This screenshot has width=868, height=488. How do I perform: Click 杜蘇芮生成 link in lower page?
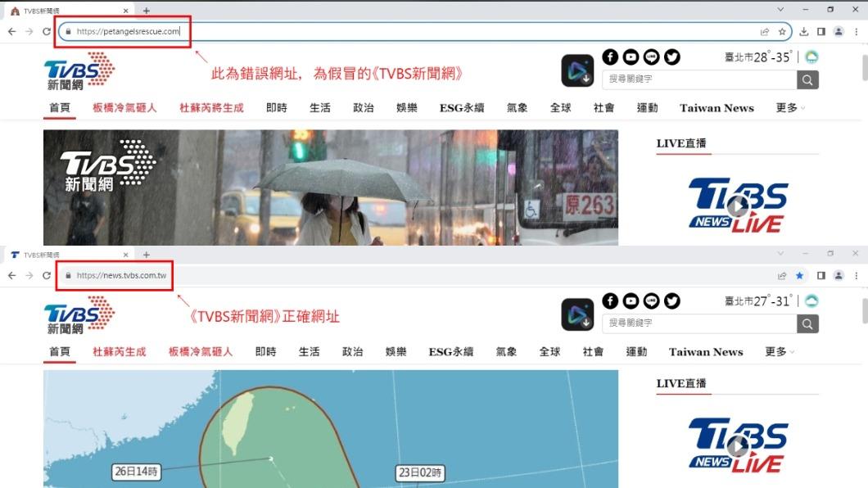pos(119,352)
